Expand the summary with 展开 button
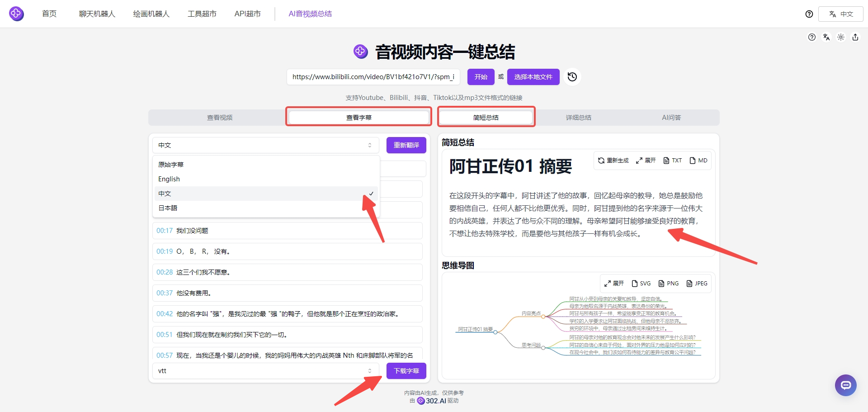 (x=646, y=161)
